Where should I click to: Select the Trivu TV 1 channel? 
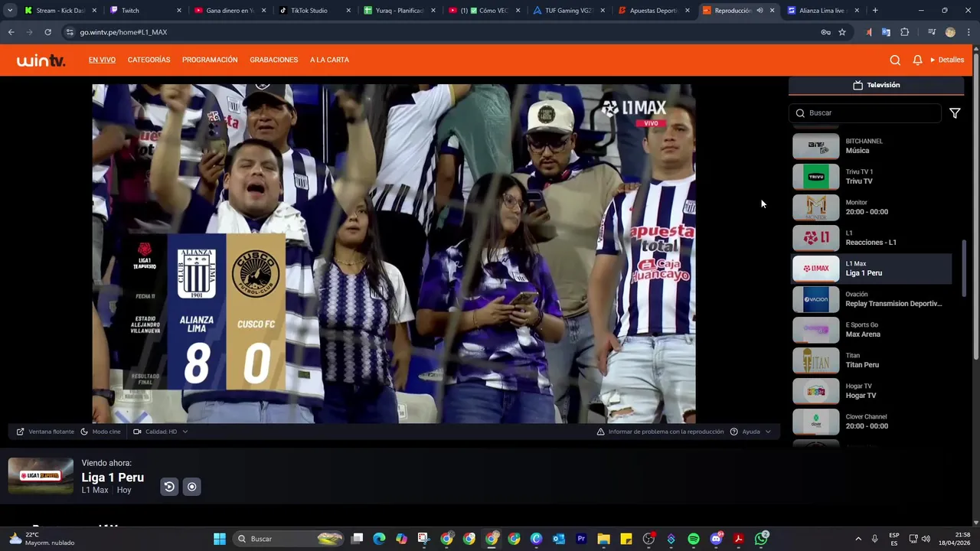871,177
